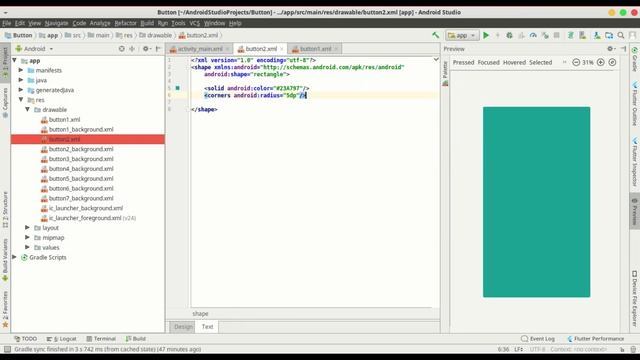This screenshot has height=360, width=640.
Task: Zoom out preview with minus icon
Action: click(576, 62)
